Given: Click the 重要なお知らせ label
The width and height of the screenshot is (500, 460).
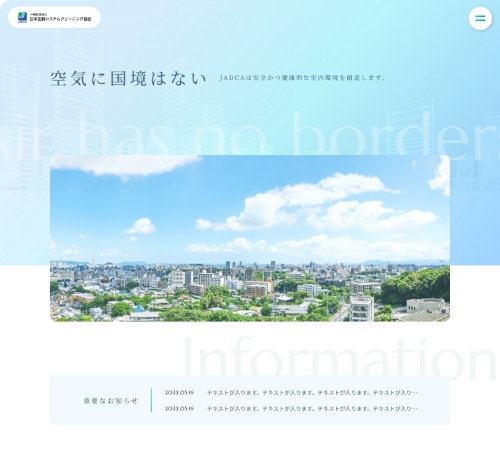Looking at the screenshot, I should [111, 401].
